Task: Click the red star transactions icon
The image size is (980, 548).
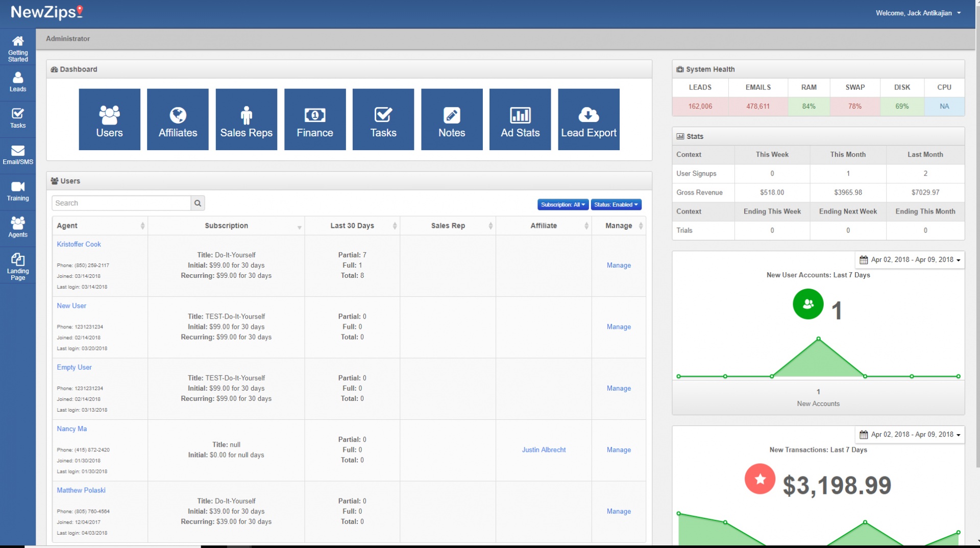Action: pyautogui.click(x=759, y=479)
